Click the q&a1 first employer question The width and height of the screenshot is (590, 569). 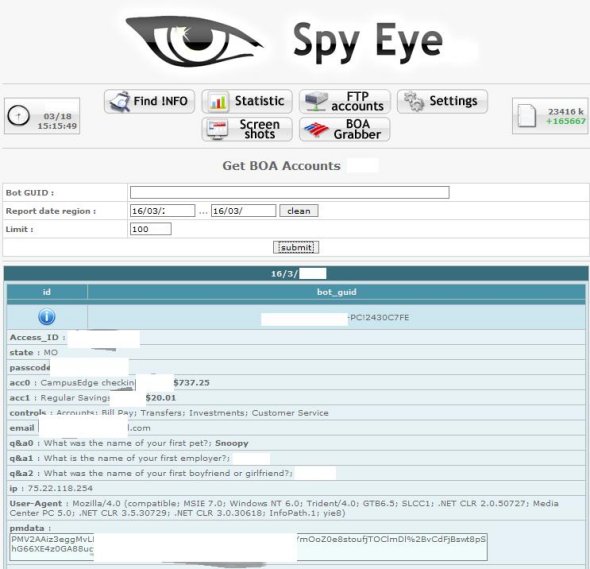click(137, 458)
